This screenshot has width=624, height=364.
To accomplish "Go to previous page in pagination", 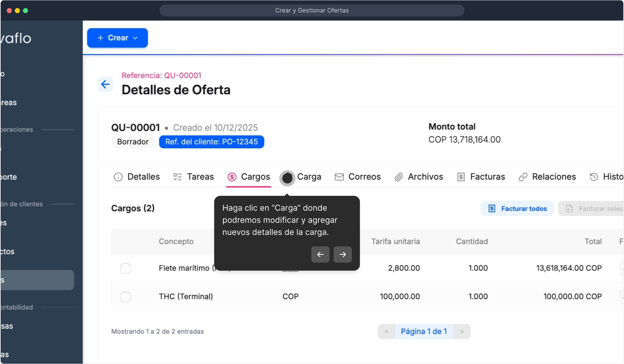I will (387, 332).
